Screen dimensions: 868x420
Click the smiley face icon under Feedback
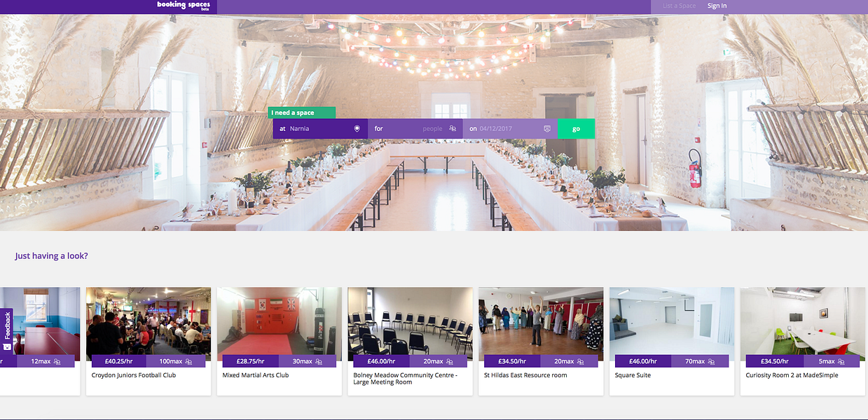coord(6,346)
